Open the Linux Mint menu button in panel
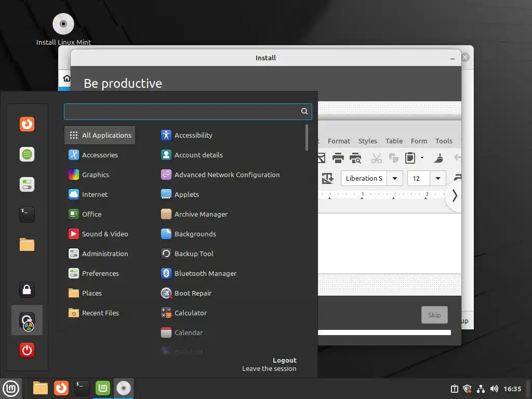The image size is (532, 399). [x=11, y=389]
